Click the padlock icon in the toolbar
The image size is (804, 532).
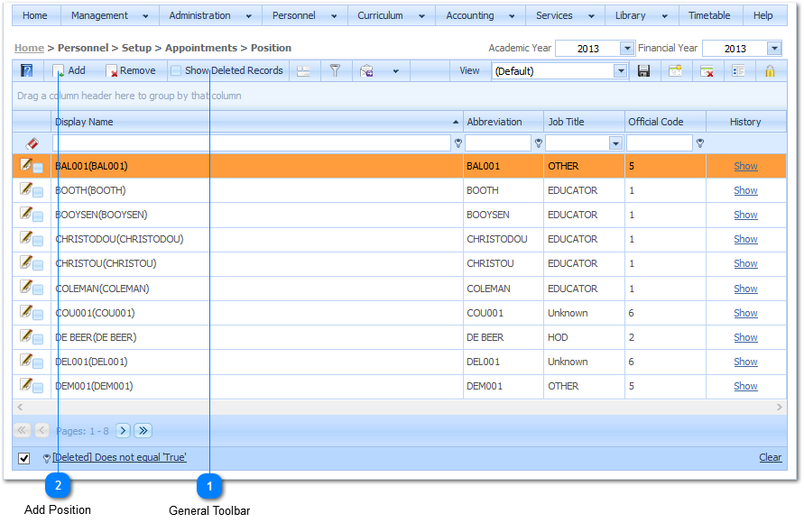tap(770, 70)
